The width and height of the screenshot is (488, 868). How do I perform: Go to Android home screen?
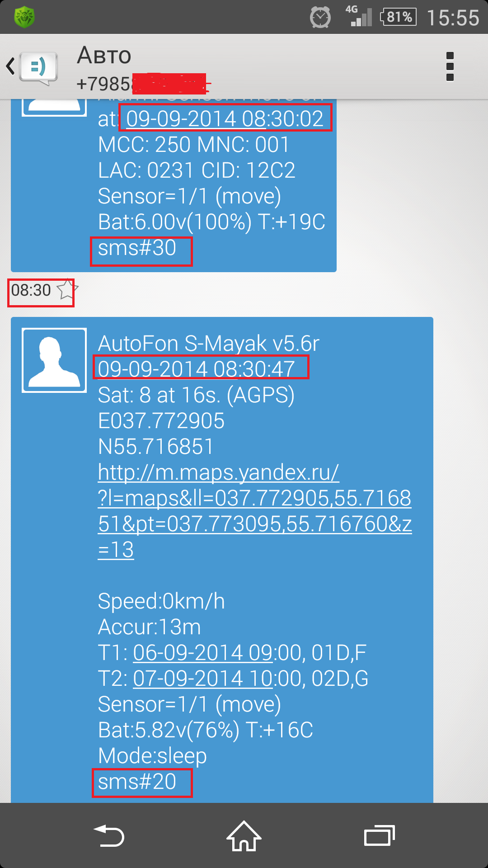coord(244,835)
